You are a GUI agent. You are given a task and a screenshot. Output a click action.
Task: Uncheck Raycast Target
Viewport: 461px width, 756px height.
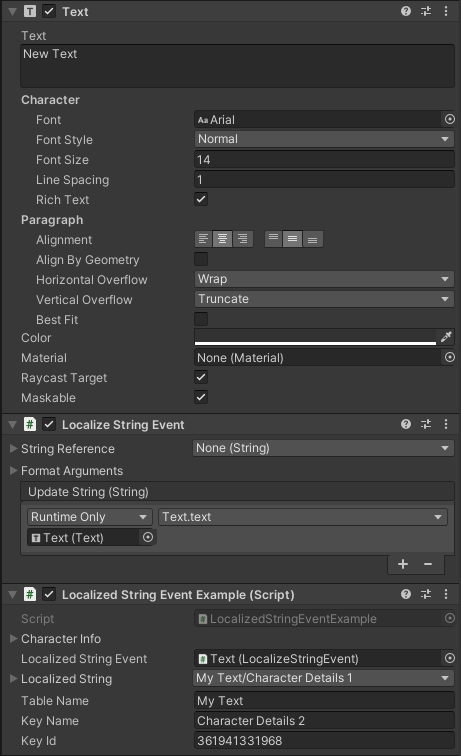coord(201,377)
